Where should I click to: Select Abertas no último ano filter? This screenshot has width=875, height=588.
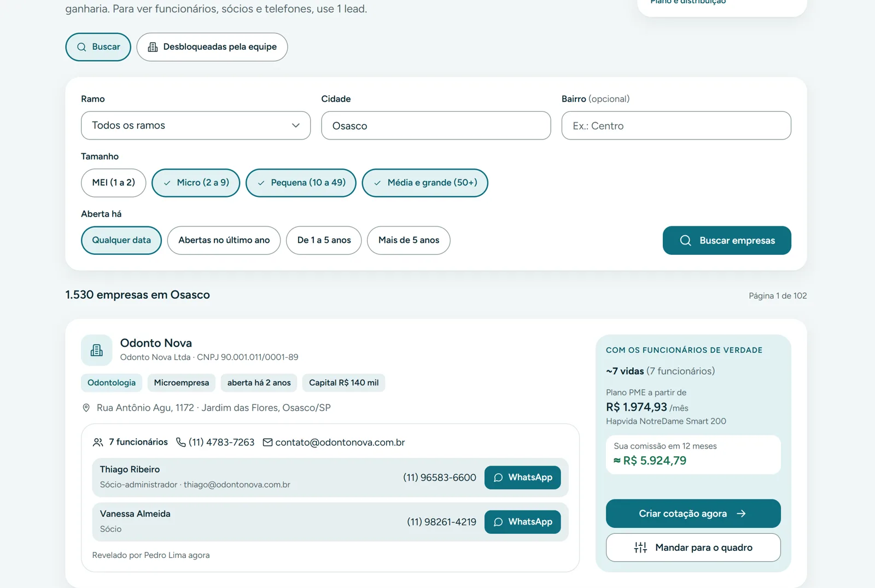tap(224, 240)
